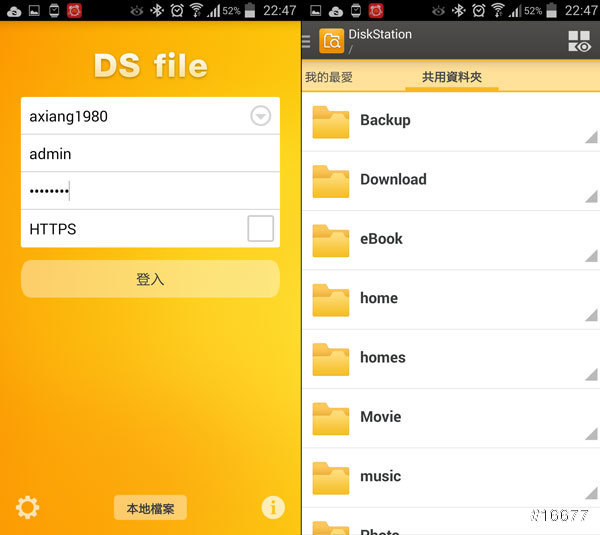Image resolution: width=600 pixels, height=535 pixels.
Task: Focus the axiang1980 server address field
Action: point(150,116)
